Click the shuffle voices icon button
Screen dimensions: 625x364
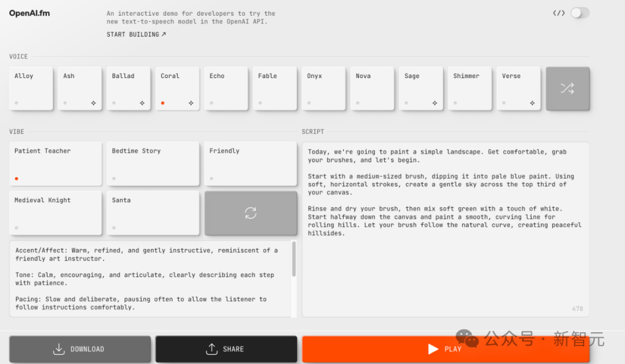click(568, 89)
